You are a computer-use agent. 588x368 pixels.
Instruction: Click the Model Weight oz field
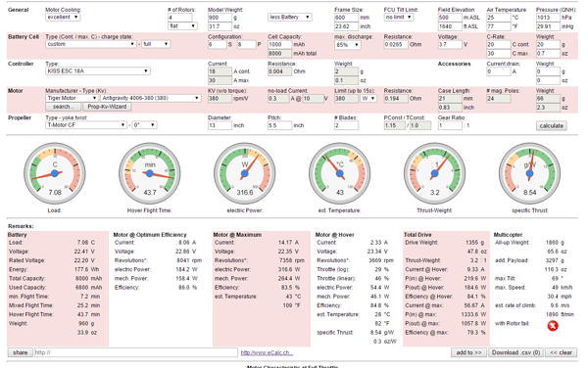(x=220, y=26)
